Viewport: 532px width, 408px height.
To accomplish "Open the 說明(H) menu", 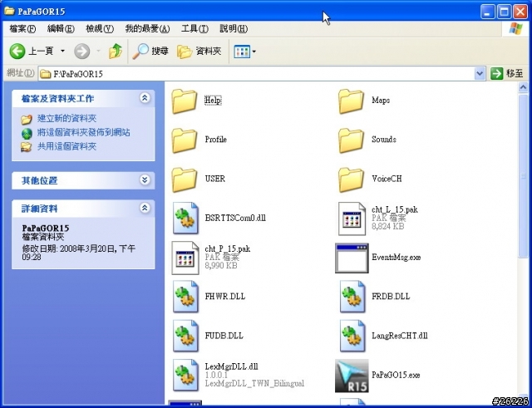I will 234,29.
